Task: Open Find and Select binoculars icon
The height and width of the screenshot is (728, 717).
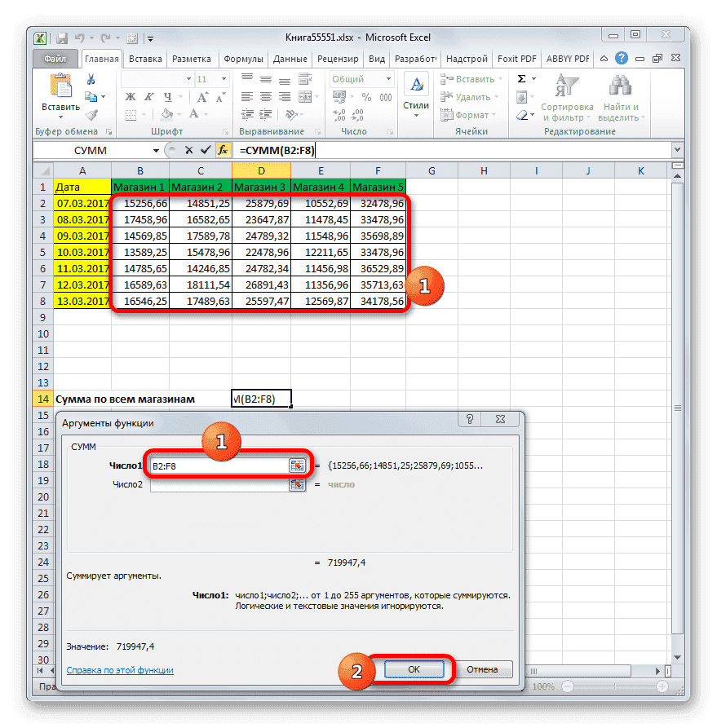Action: pos(620,83)
